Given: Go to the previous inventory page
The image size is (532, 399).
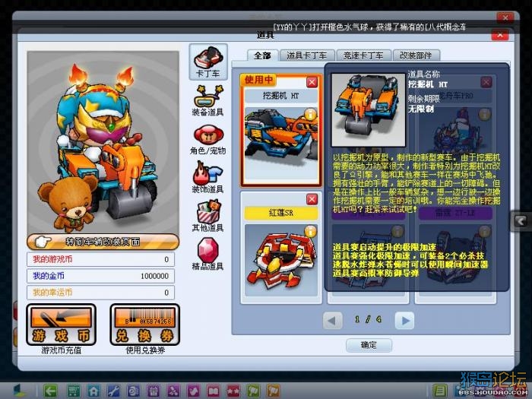Looking at the screenshot, I should [x=333, y=321].
